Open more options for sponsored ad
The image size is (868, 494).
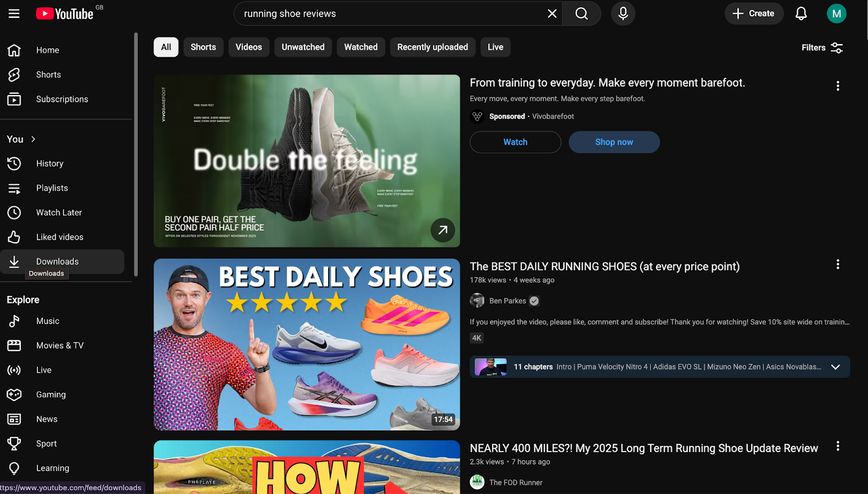[838, 86]
